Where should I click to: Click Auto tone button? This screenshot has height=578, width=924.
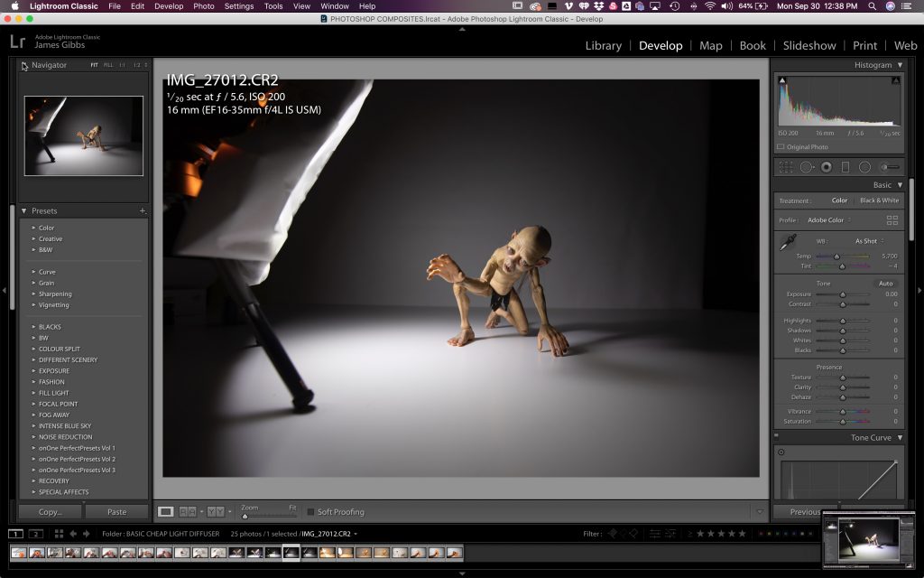pos(886,284)
